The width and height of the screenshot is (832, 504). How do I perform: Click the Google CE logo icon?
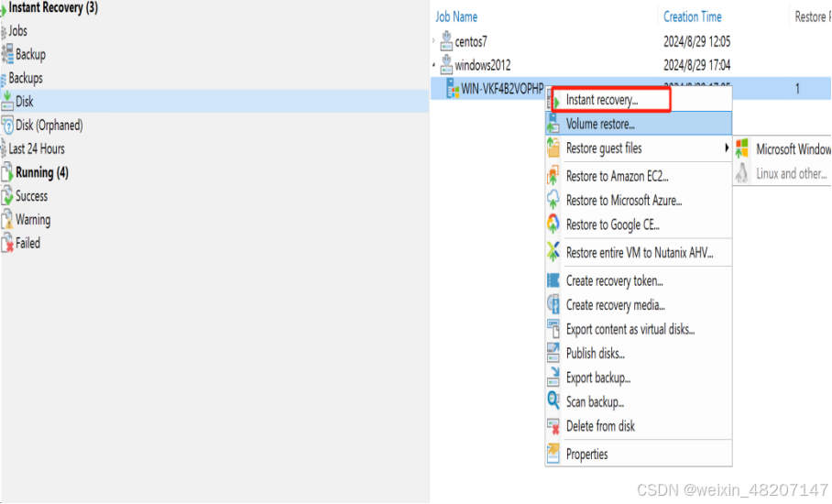(553, 224)
